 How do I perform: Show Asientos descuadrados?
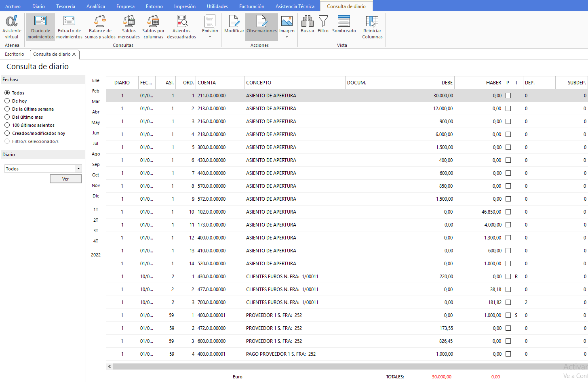point(181,27)
